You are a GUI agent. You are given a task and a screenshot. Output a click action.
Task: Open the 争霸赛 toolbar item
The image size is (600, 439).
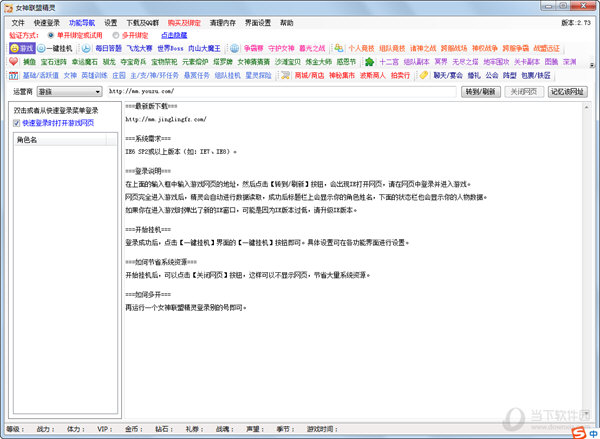[253, 49]
